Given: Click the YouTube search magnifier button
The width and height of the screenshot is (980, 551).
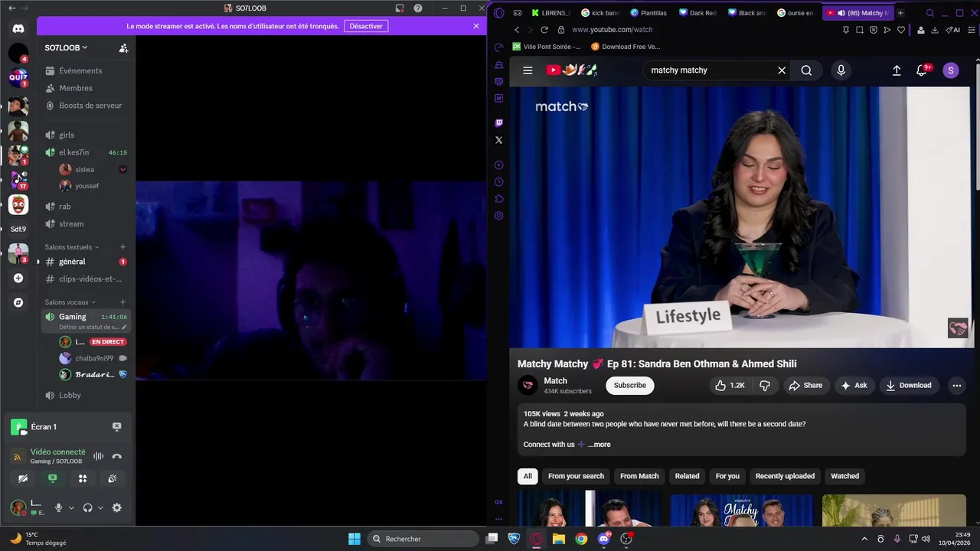Looking at the screenshot, I should pyautogui.click(x=806, y=70).
